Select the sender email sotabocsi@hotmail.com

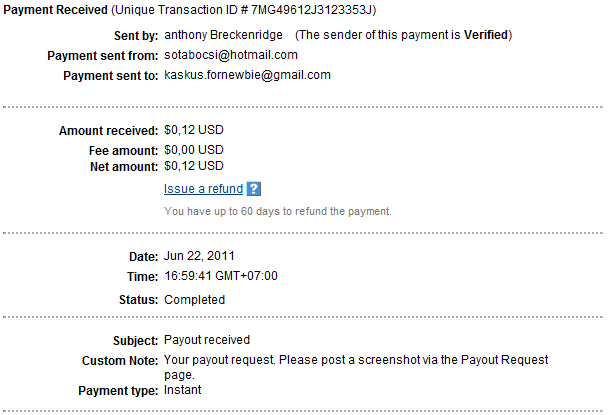231,55
